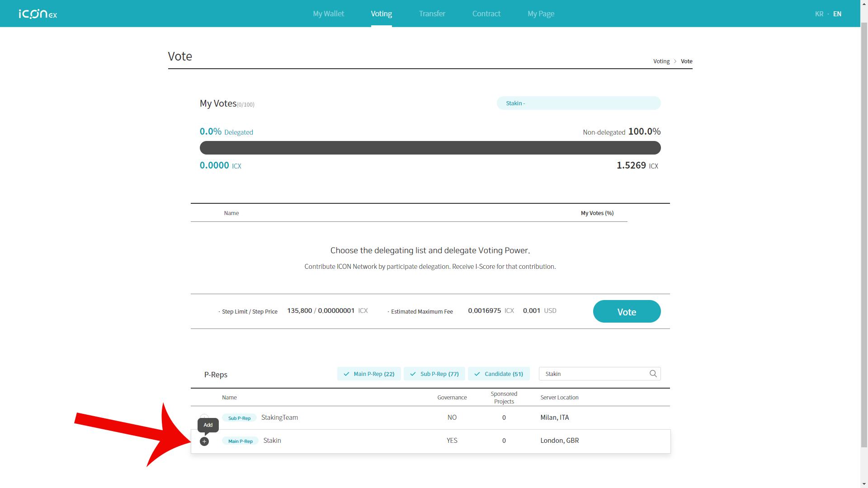Click the P-Rep search input field

pos(593,374)
